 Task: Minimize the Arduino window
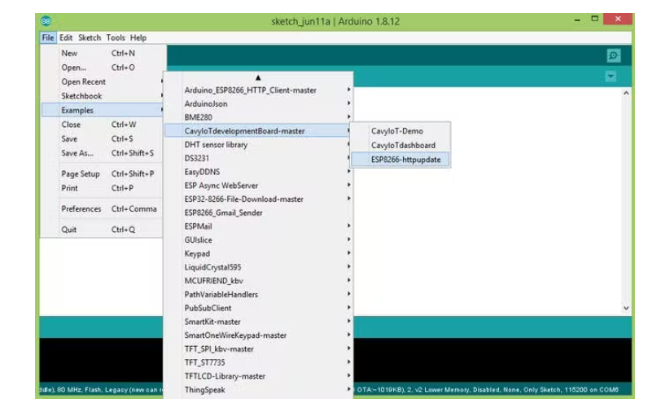coord(577,20)
